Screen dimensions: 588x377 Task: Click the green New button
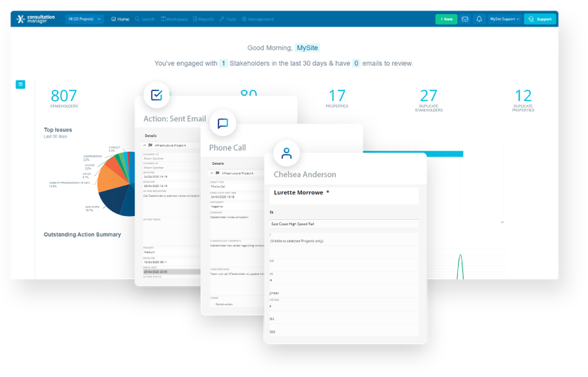coord(446,19)
